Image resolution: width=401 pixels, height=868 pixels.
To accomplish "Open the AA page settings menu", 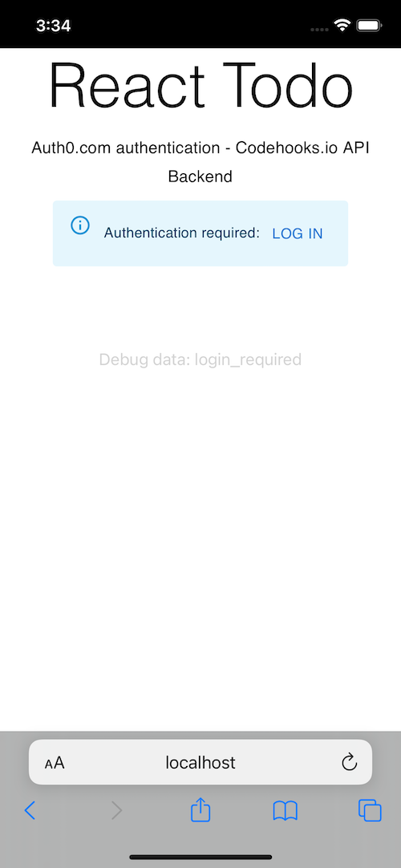I will (x=55, y=763).
